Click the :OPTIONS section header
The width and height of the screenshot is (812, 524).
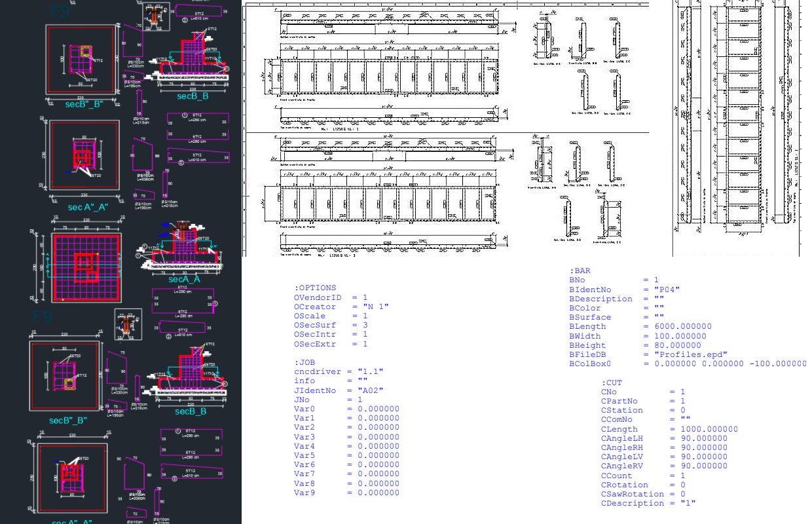pyautogui.click(x=315, y=288)
